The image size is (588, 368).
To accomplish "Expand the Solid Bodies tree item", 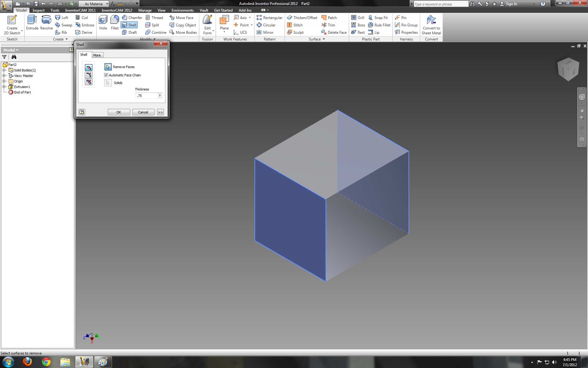I will pos(3,70).
